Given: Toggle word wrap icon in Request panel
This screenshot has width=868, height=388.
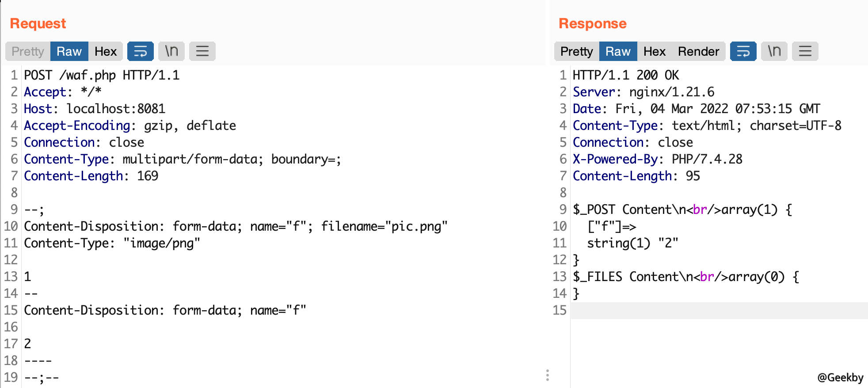Looking at the screenshot, I should 140,51.
